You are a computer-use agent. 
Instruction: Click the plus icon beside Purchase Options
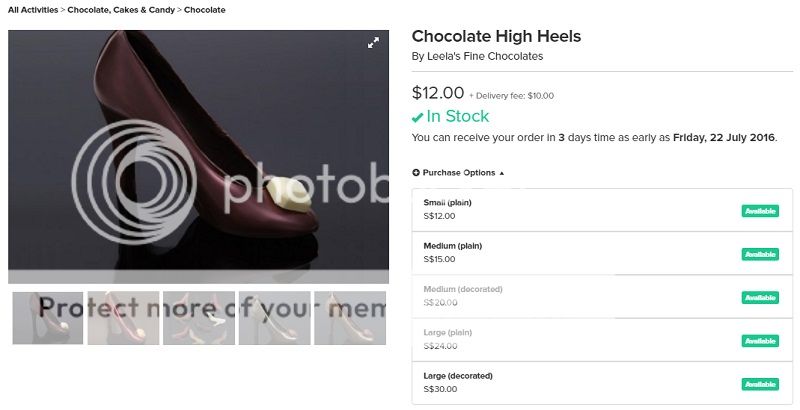tap(416, 173)
